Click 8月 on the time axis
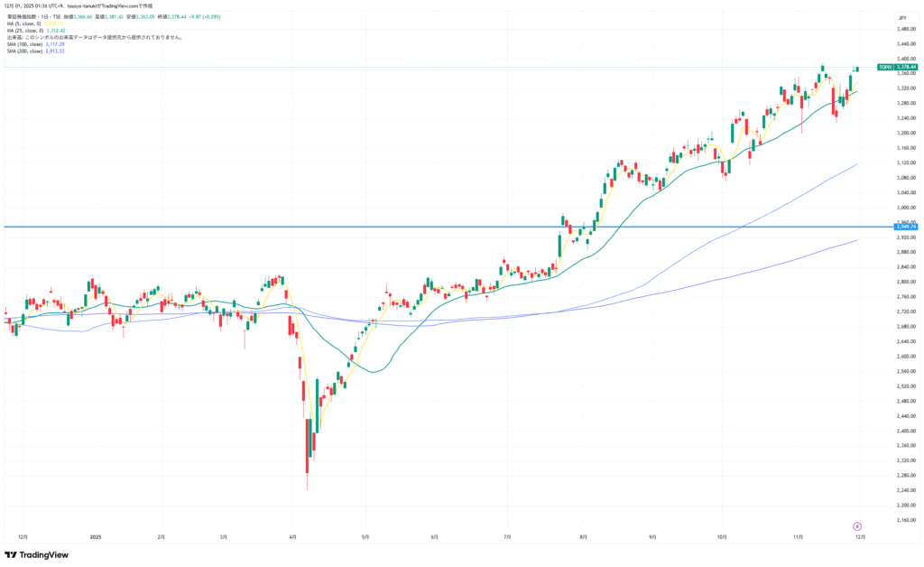This screenshot has width=924, height=567. (x=584, y=536)
